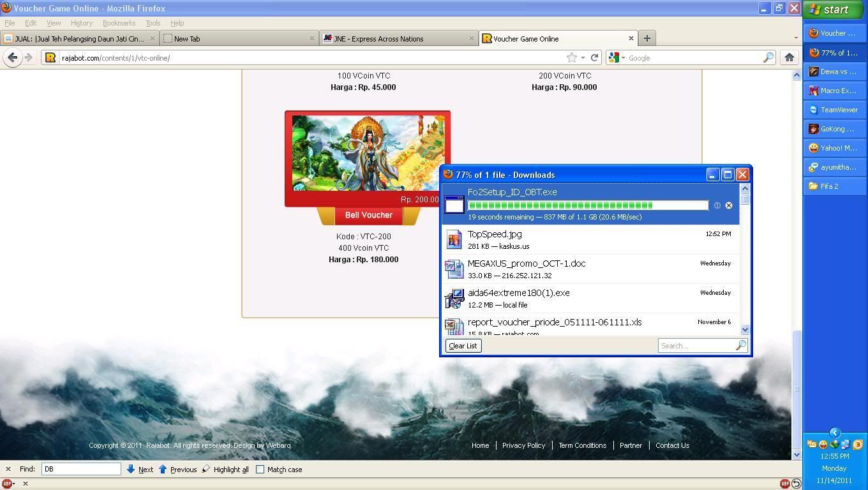The image size is (868, 490).
Task: Click the aida64extreme180(1).exe file icon
Action: [x=454, y=298]
